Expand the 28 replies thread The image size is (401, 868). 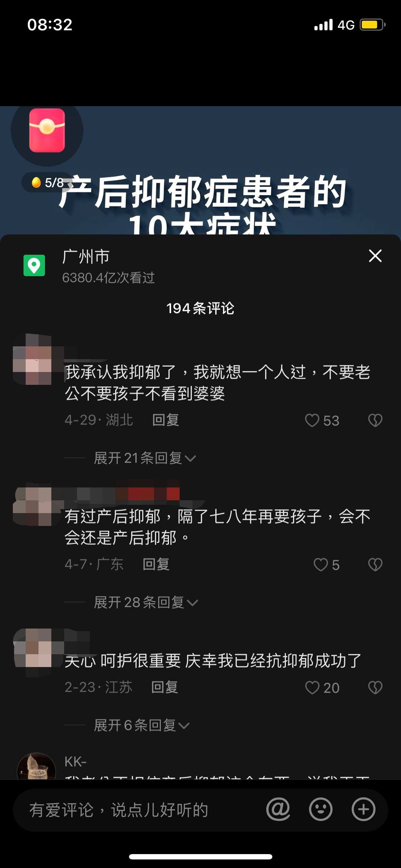tap(146, 603)
